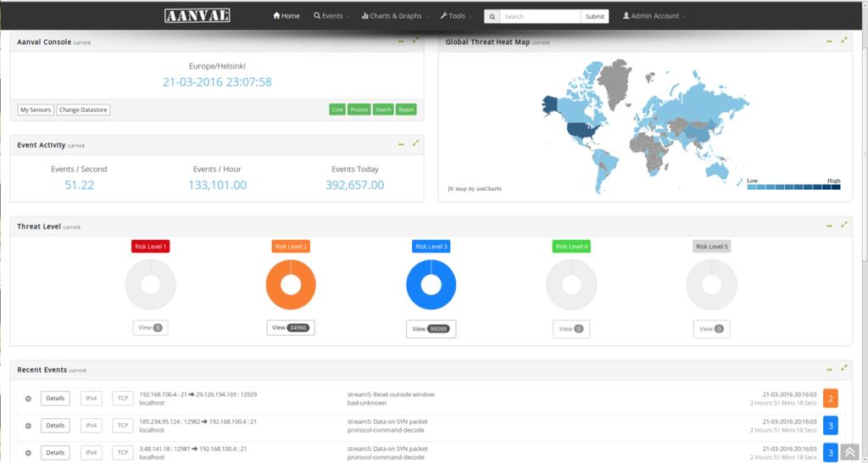
Task: Toggle circle icon on 185.234.95.124 event row
Action: coord(28,426)
